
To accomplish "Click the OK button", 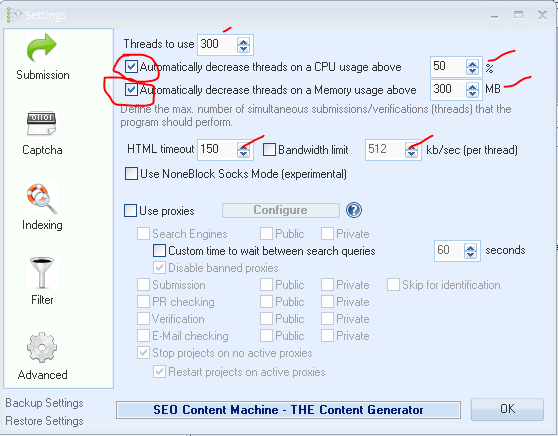I will [x=507, y=409].
